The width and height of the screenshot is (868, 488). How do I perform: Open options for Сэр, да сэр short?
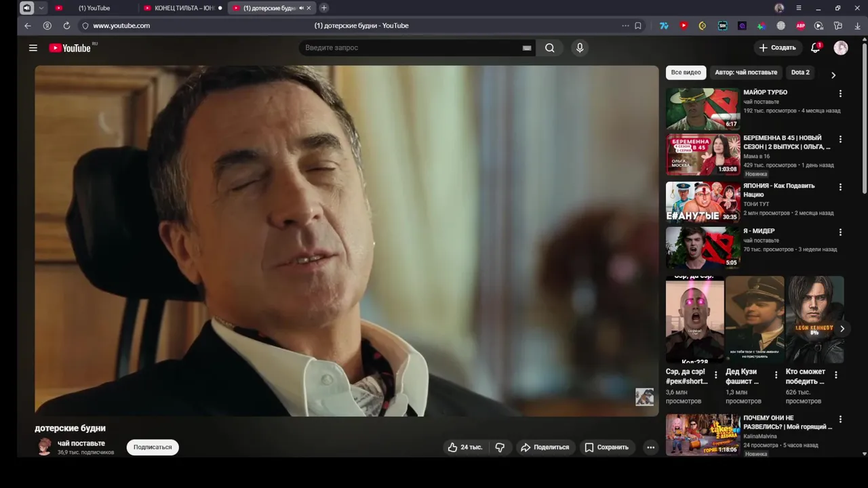click(x=716, y=375)
